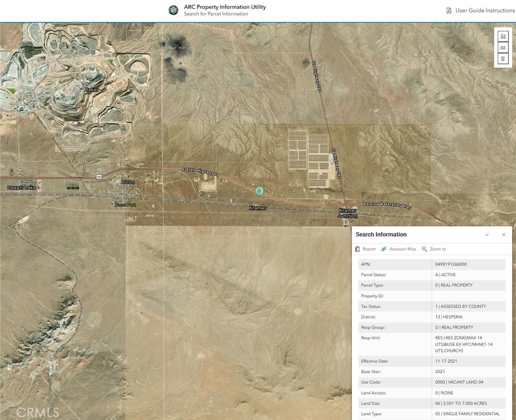Click the Report clipboard icon
The image size is (516, 420).
(x=358, y=249)
